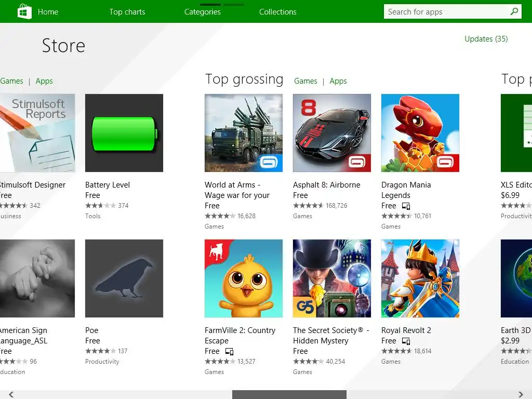The image size is (532, 399).
Task: Click FarmVille 2: Country Escape title
Action: click(x=240, y=336)
